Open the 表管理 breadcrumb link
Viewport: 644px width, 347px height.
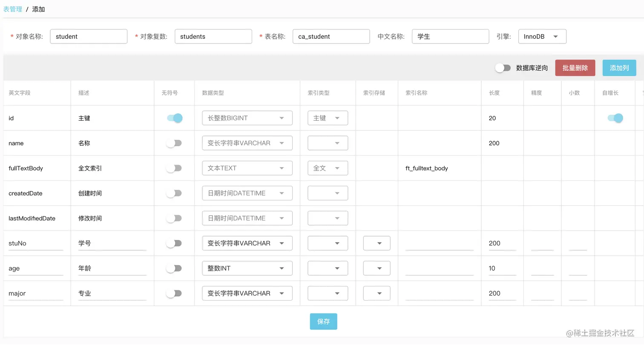[12, 9]
